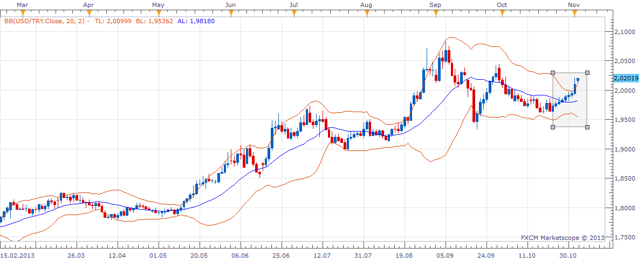Click the 11.10 date label
This screenshot has height=262, width=644.
528,254
